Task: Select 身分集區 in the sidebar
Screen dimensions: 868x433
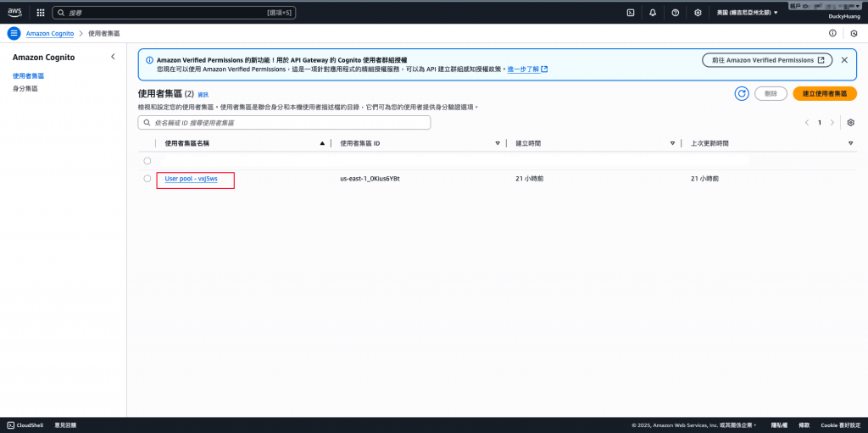Action: tap(25, 88)
